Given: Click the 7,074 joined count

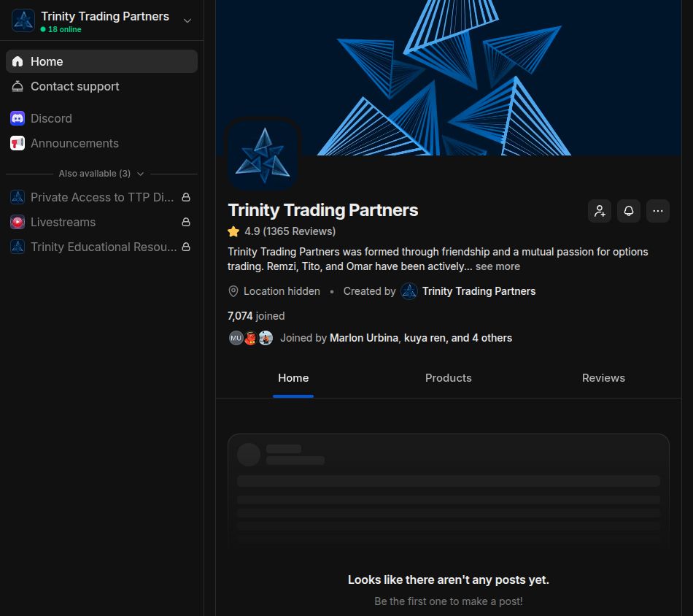Looking at the screenshot, I should coord(256,316).
